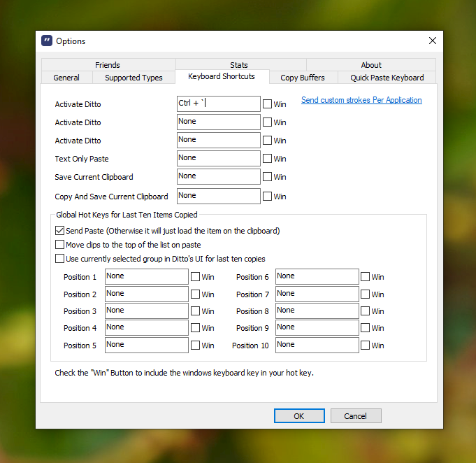Select the General tab
This screenshot has width=476, height=463.
tap(66, 78)
